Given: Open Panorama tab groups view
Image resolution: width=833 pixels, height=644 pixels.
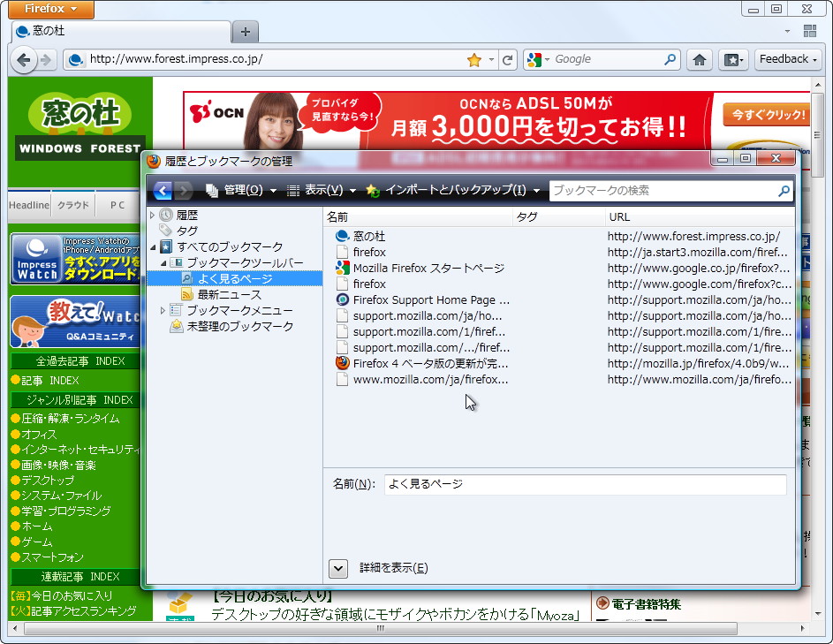Looking at the screenshot, I should tap(810, 31).
